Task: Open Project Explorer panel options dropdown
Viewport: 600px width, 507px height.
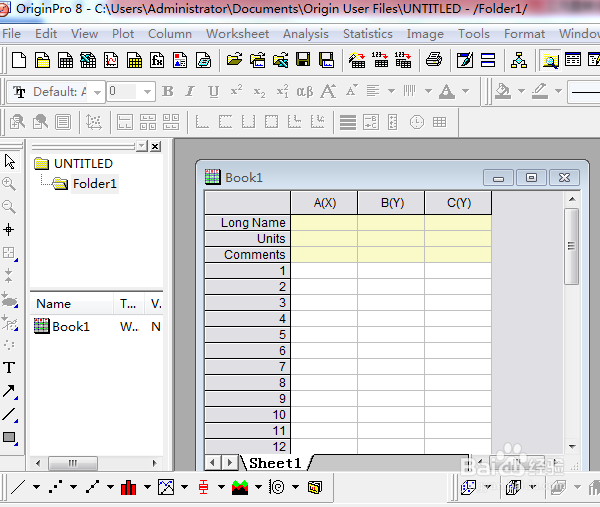Action: click(x=142, y=146)
